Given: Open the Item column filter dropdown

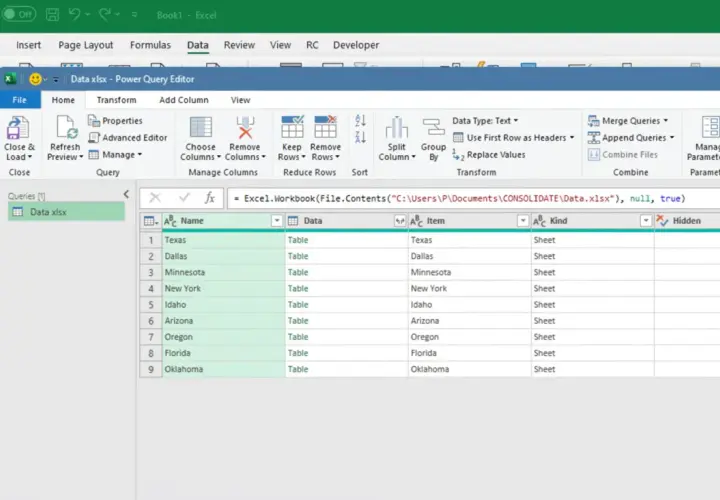Looking at the screenshot, I should (x=523, y=221).
